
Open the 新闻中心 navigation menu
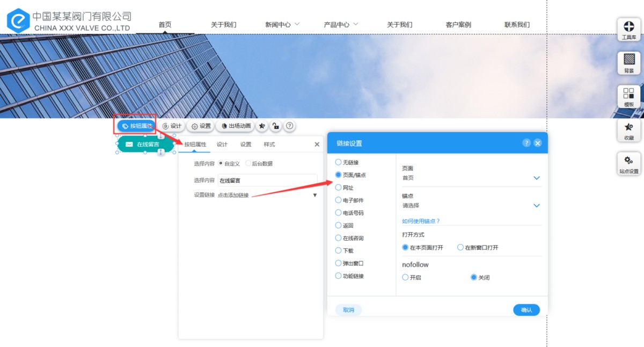coord(282,25)
